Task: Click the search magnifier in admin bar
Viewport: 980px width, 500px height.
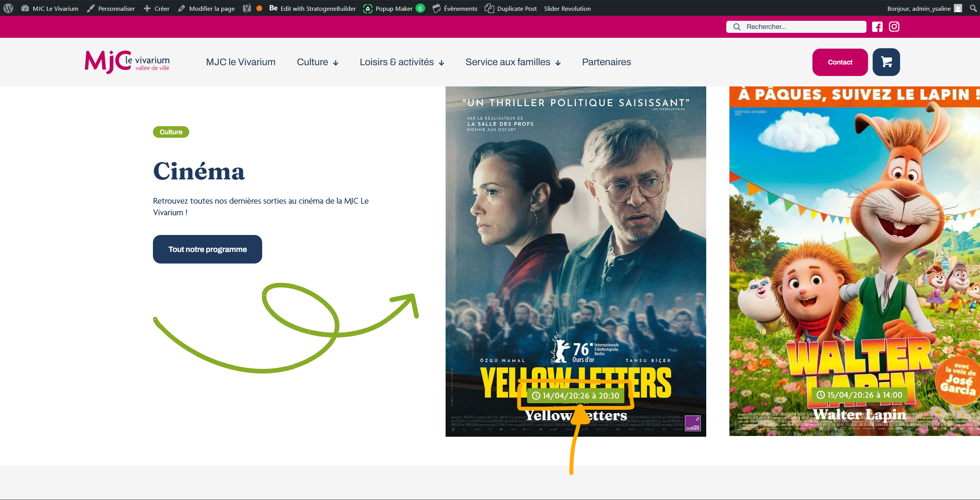Action: click(973, 8)
